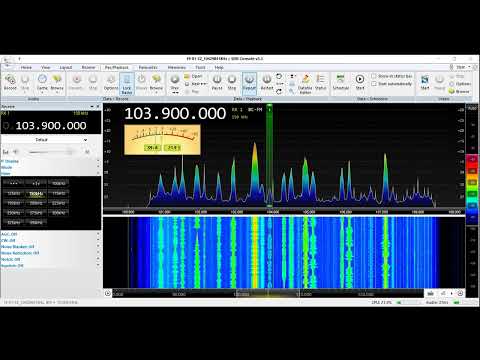Start audio recording with the Audio Record icon
480x360 pixels.
tap(10, 82)
